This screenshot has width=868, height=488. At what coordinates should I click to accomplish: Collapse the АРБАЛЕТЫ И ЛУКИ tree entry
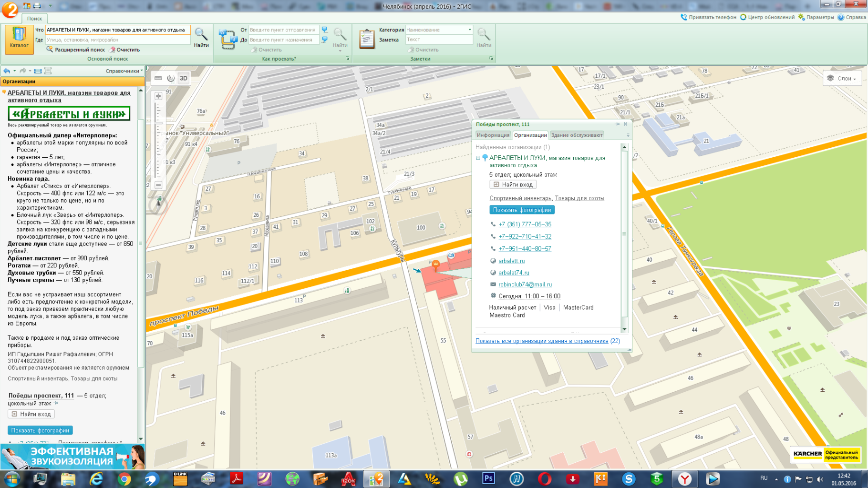[x=478, y=158]
